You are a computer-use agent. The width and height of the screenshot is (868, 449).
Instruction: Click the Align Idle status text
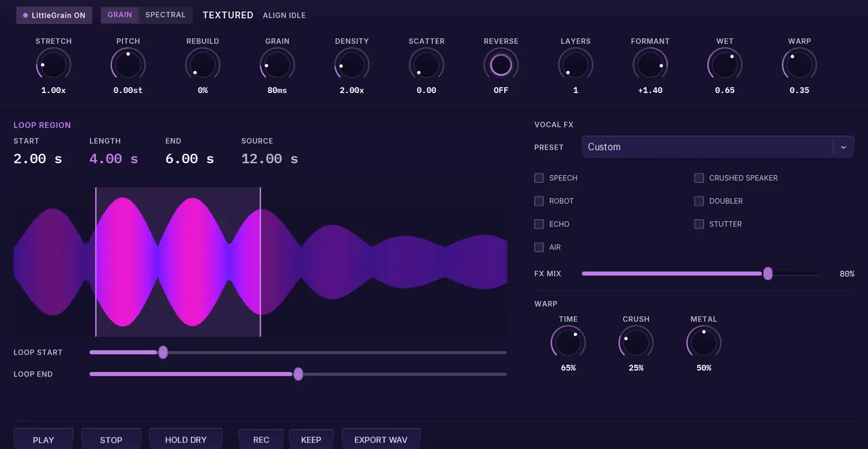284,16
